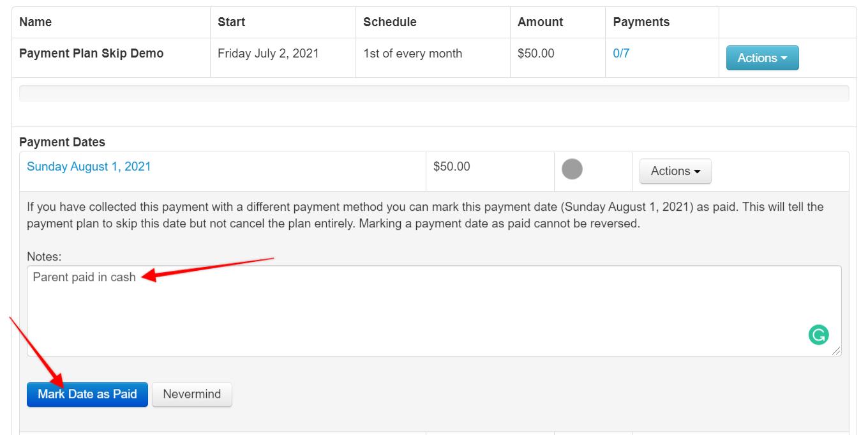Click the resize handle of notes box

click(836, 351)
